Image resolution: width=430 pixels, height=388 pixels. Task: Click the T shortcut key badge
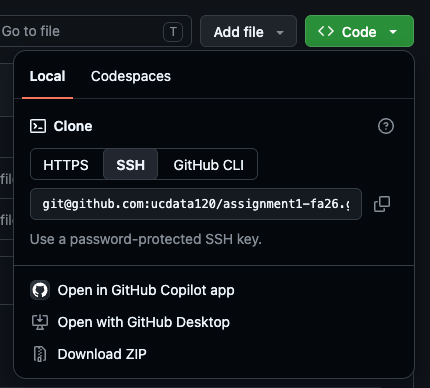pyautogui.click(x=173, y=32)
